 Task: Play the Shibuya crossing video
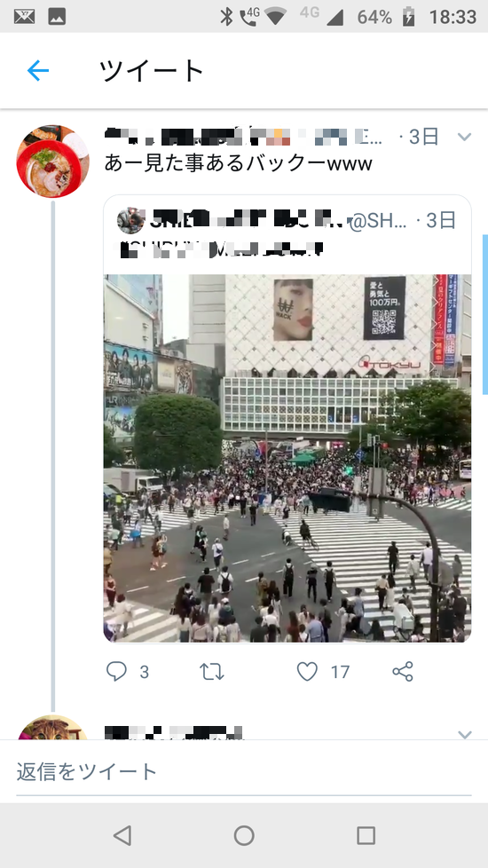287,458
